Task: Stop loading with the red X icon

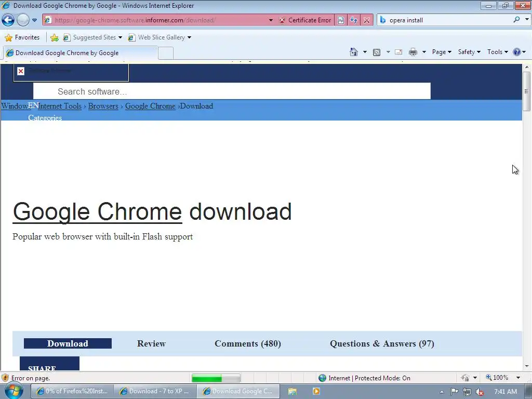Action: click(366, 20)
